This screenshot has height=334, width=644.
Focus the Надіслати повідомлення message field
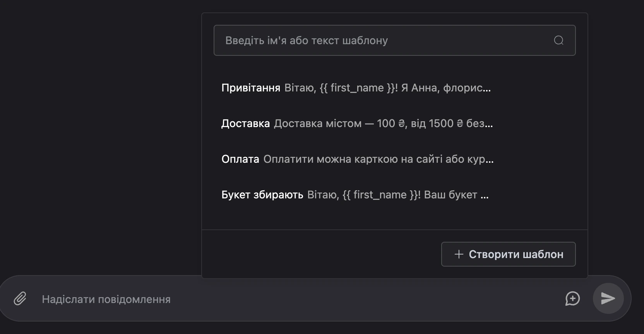click(x=298, y=299)
